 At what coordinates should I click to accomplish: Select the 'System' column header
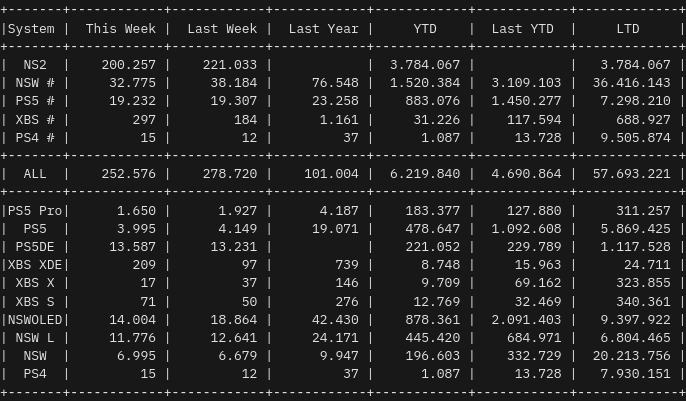click(31, 29)
